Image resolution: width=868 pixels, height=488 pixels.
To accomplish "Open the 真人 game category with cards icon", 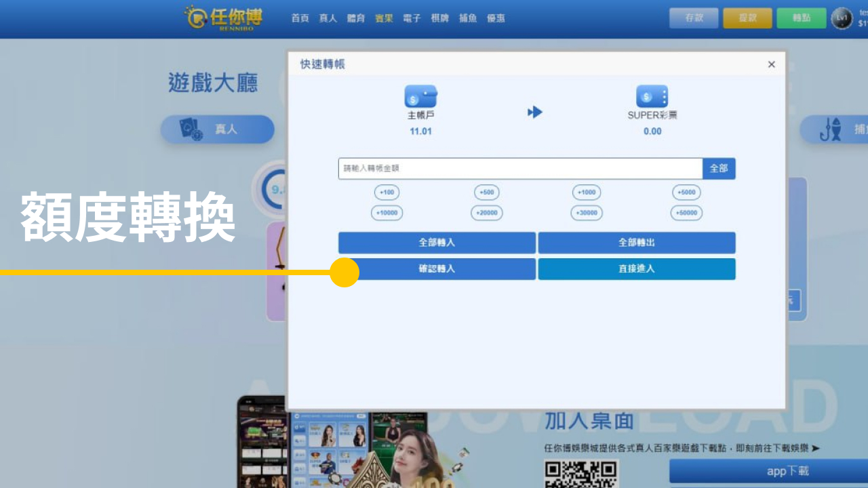I will (x=217, y=129).
